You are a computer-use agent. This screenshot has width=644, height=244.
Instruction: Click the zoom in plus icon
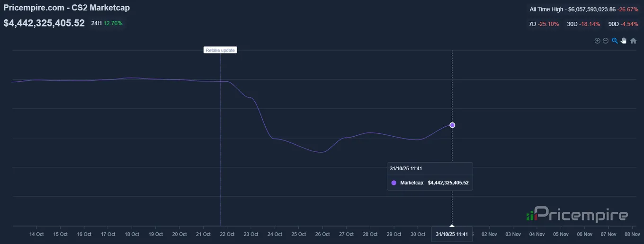coord(598,41)
